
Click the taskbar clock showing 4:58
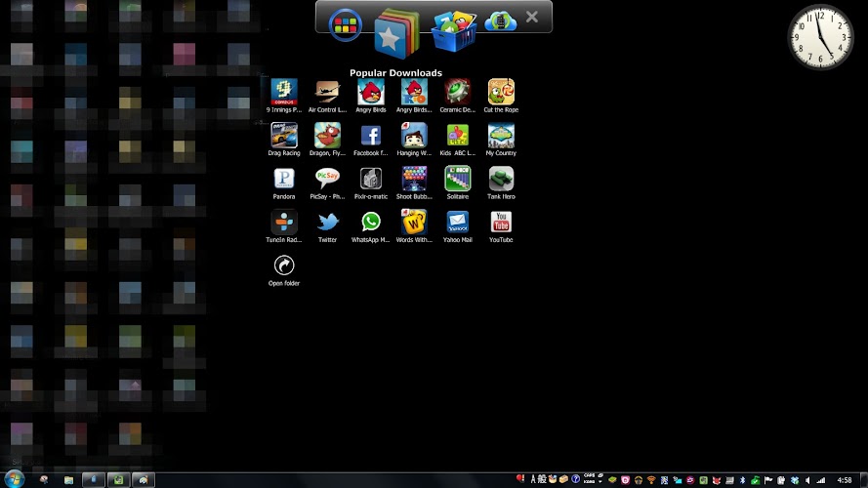click(845, 480)
